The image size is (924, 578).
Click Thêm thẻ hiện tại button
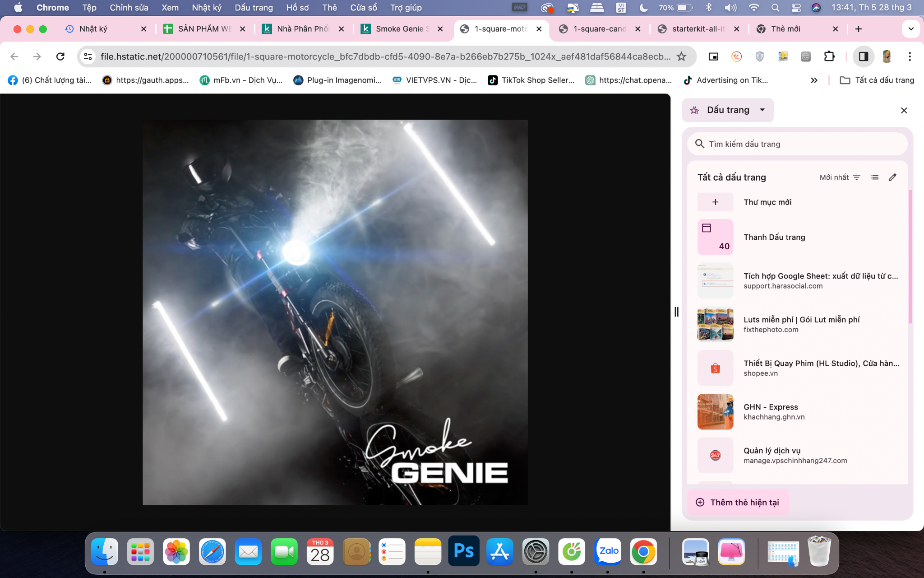pos(738,503)
